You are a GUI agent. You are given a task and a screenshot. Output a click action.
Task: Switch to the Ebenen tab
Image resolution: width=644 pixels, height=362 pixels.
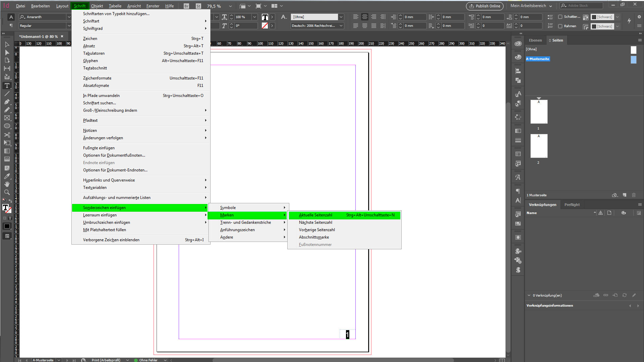point(535,40)
